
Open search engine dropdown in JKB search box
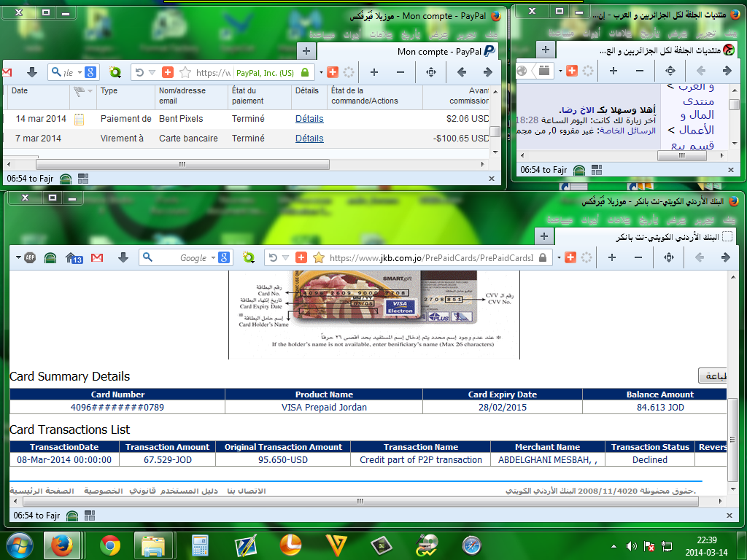point(214,257)
